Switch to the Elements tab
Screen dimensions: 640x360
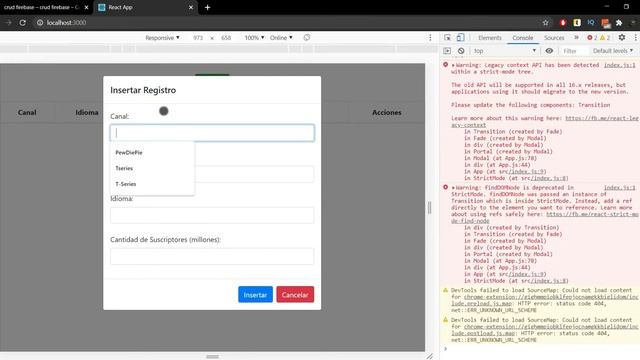tap(489, 38)
